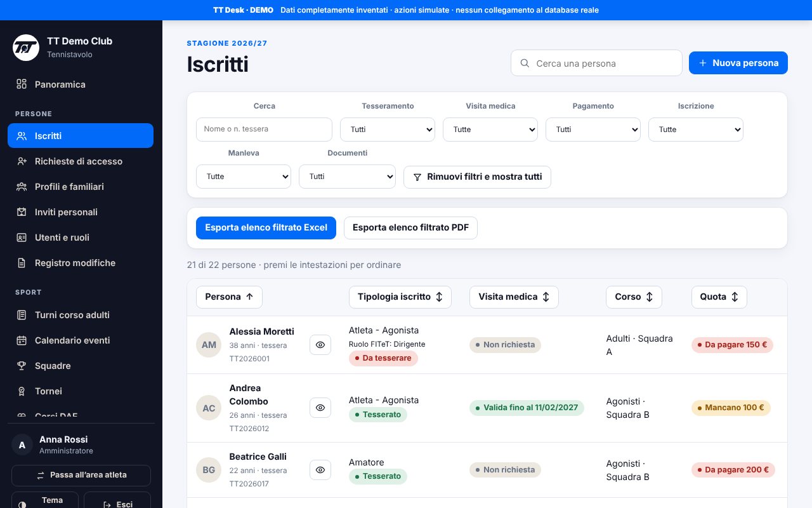
Task: Go to Profili e familiari
Action: pos(81,187)
